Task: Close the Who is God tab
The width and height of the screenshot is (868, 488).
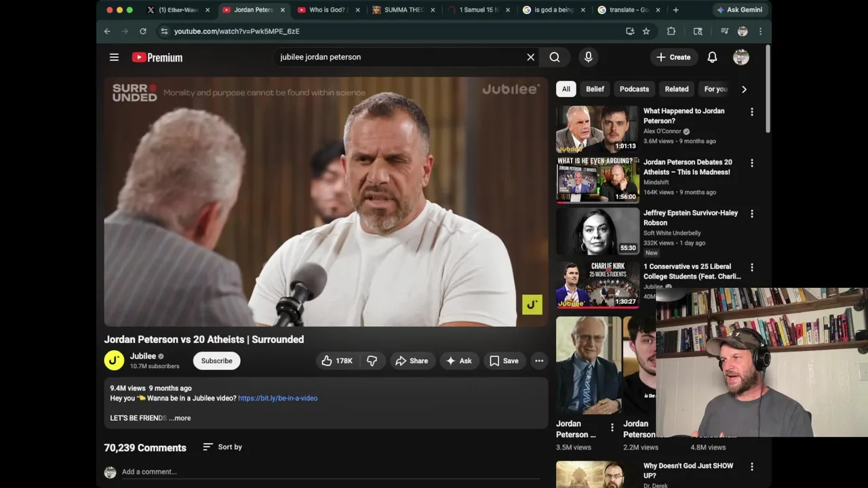Action: point(357,10)
